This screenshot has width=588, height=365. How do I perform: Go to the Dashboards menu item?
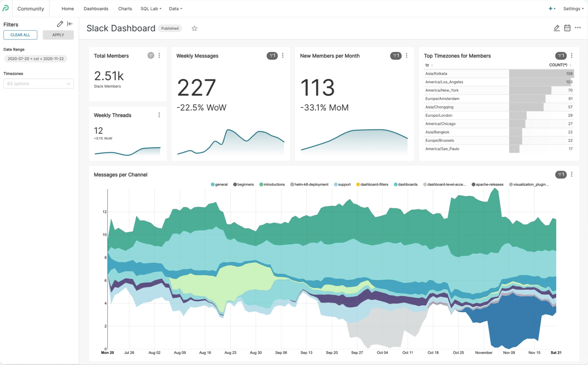[96, 9]
